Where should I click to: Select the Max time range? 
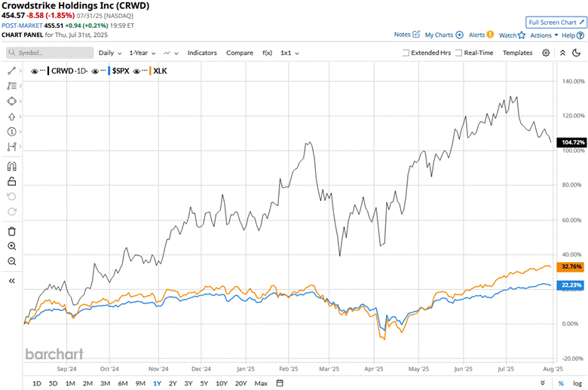pos(261,383)
